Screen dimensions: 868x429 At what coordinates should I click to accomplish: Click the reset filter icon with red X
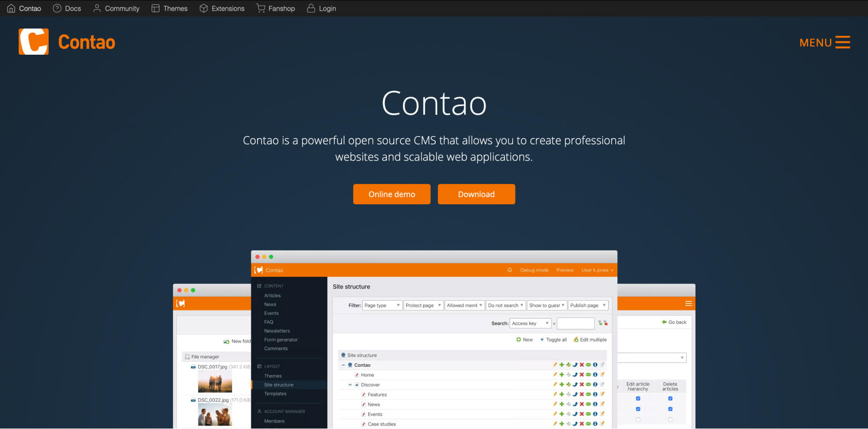coord(605,323)
